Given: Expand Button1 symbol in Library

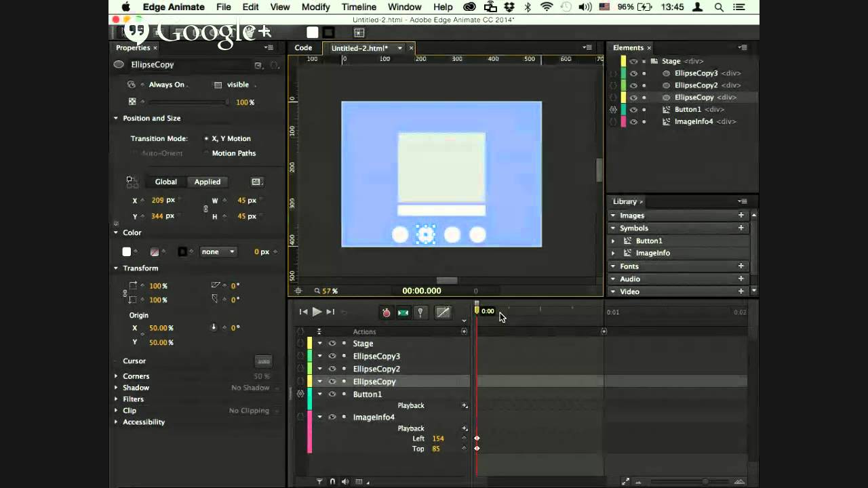Looking at the screenshot, I should coord(614,241).
